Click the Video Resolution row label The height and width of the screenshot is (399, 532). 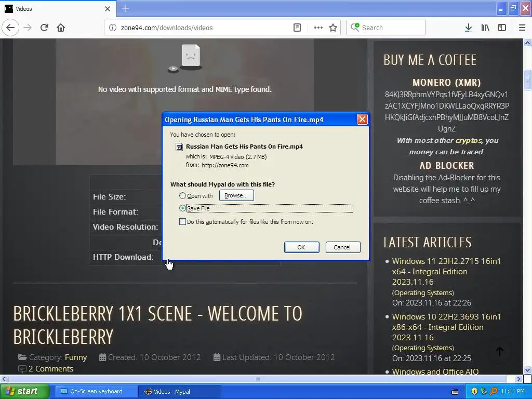pos(125,227)
